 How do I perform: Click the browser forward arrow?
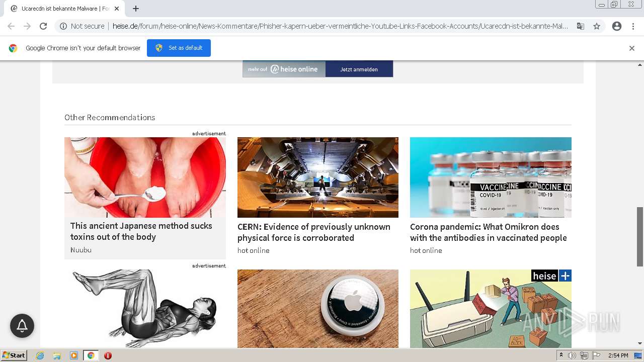click(27, 26)
